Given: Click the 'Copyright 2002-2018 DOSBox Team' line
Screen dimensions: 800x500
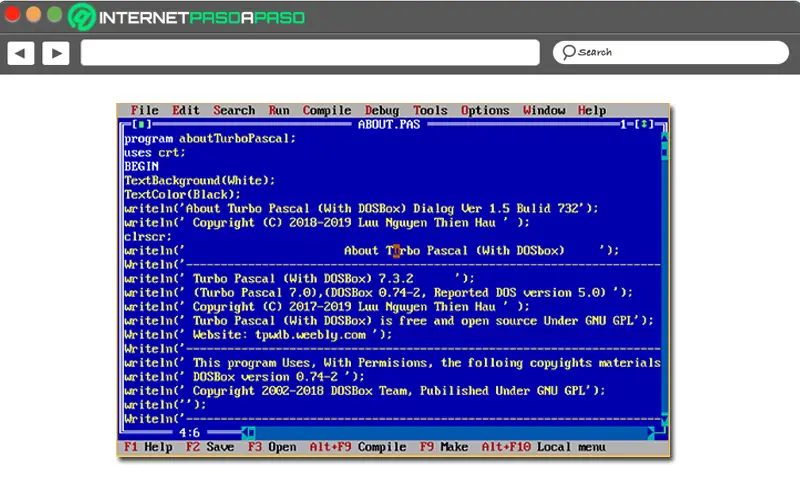Looking at the screenshot, I should click(x=365, y=391).
